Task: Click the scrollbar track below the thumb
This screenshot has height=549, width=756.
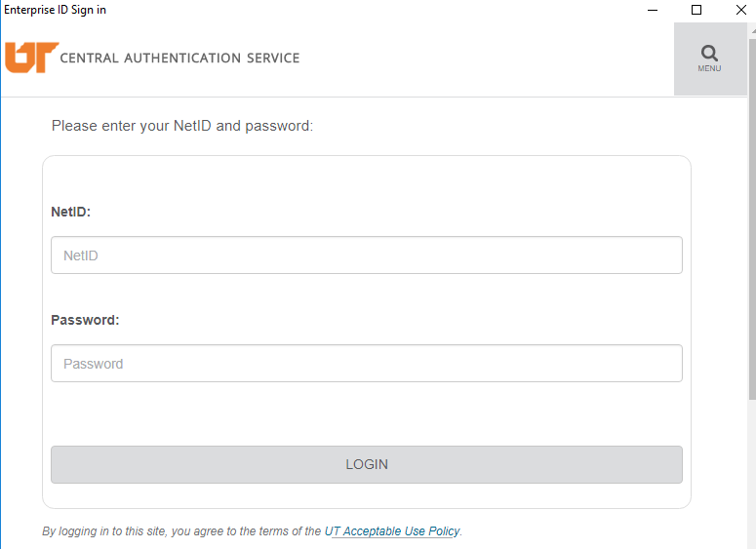Action: point(751,478)
